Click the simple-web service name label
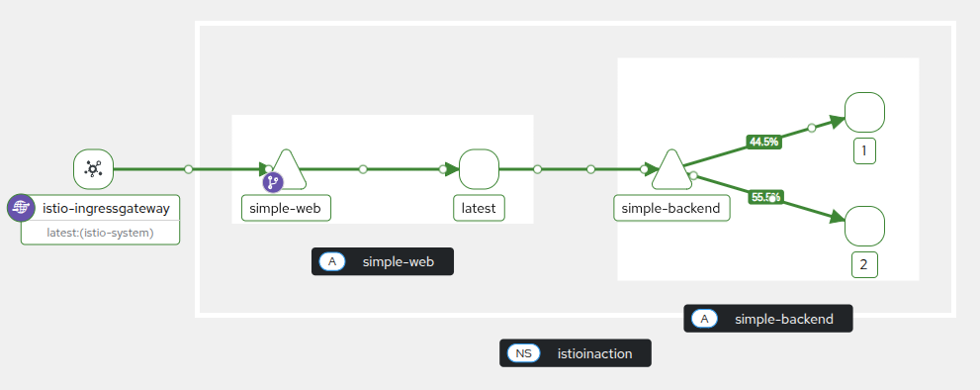The width and height of the screenshot is (980, 390). click(x=286, y=208)
